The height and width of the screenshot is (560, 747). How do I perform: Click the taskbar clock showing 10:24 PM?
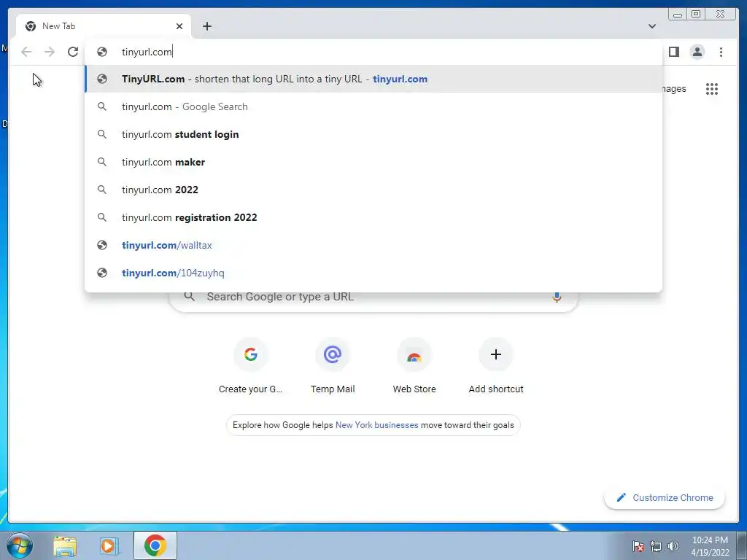710,546
